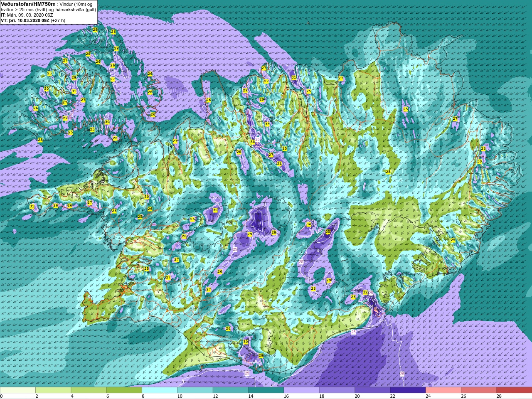Click the dark indigo 22–24 m/s legend swatch
This screenshot has height=399, width=532.
408,390
